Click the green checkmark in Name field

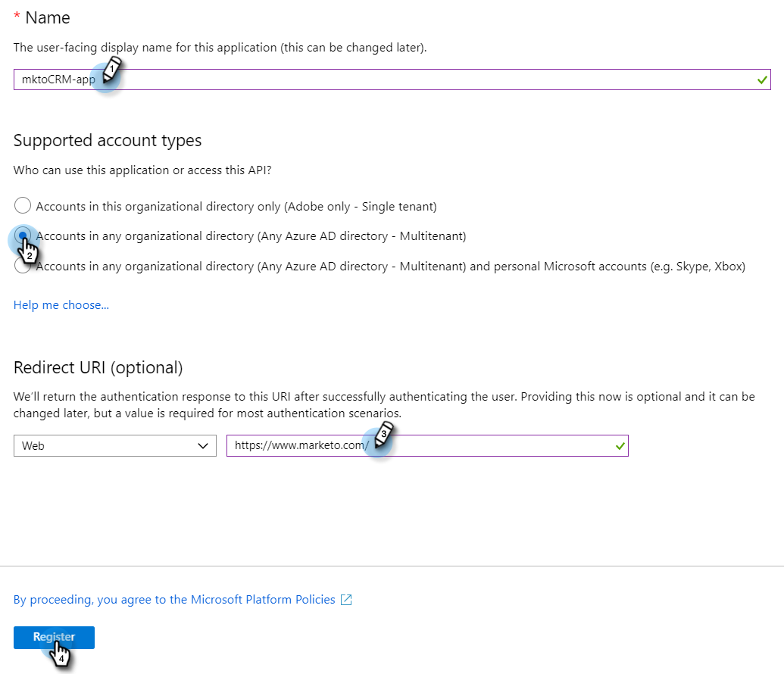pyautogui.click(x=761, y=80)
